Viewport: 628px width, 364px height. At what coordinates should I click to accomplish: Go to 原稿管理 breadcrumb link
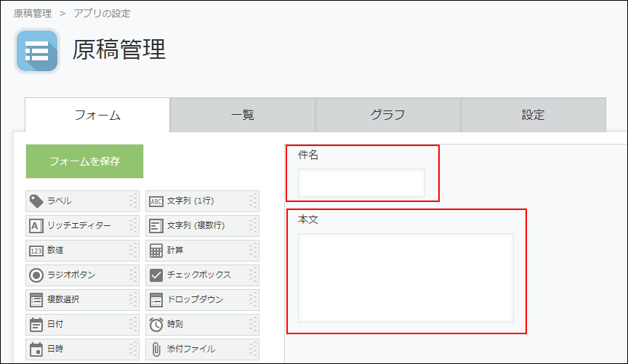coord(33,13)
